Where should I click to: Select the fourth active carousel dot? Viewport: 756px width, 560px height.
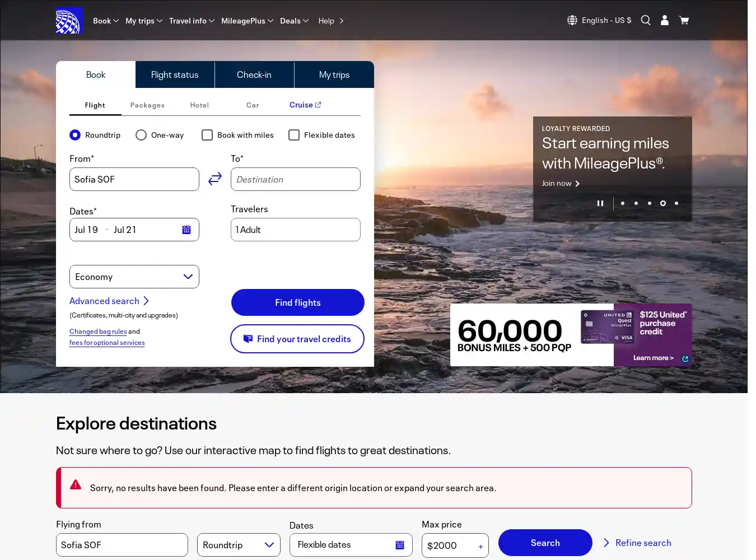click(x=663, y=203)
